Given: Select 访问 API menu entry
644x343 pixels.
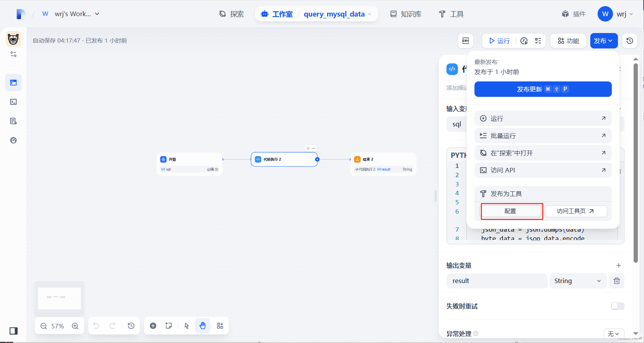Looking at the screenshot, I should coord(543,170).
